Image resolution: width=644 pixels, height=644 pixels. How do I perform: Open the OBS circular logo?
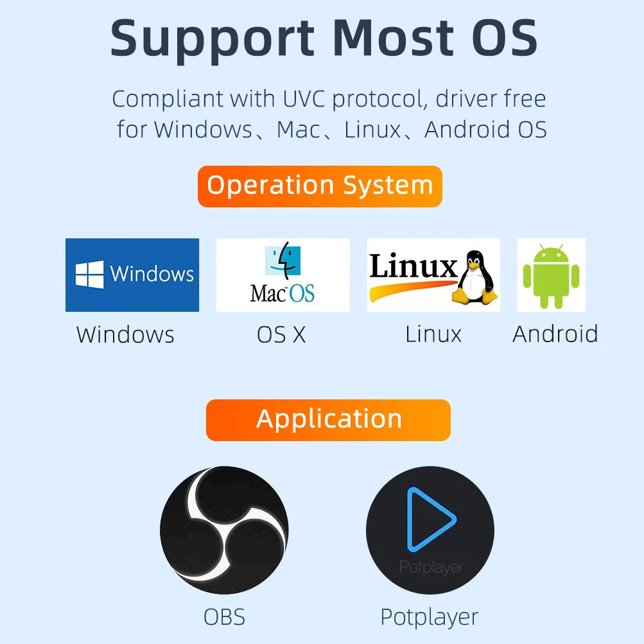tap(224, 530)
